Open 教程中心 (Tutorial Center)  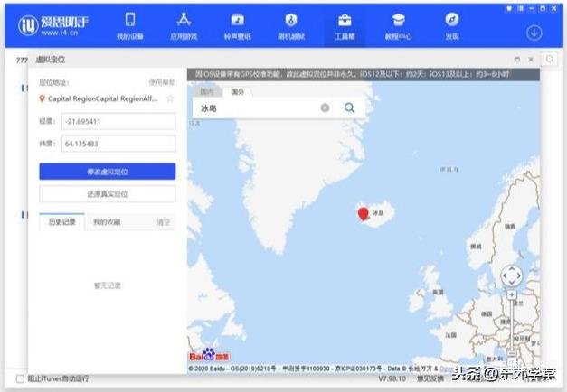(x=398, y=26)
